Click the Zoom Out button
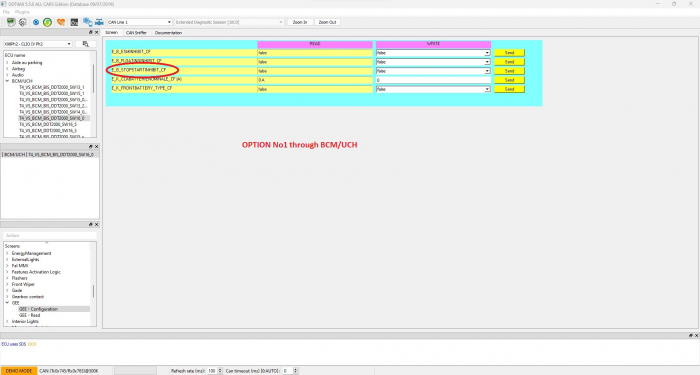The image size is (700, 375). pyautogui.click(x=327, y=22)
